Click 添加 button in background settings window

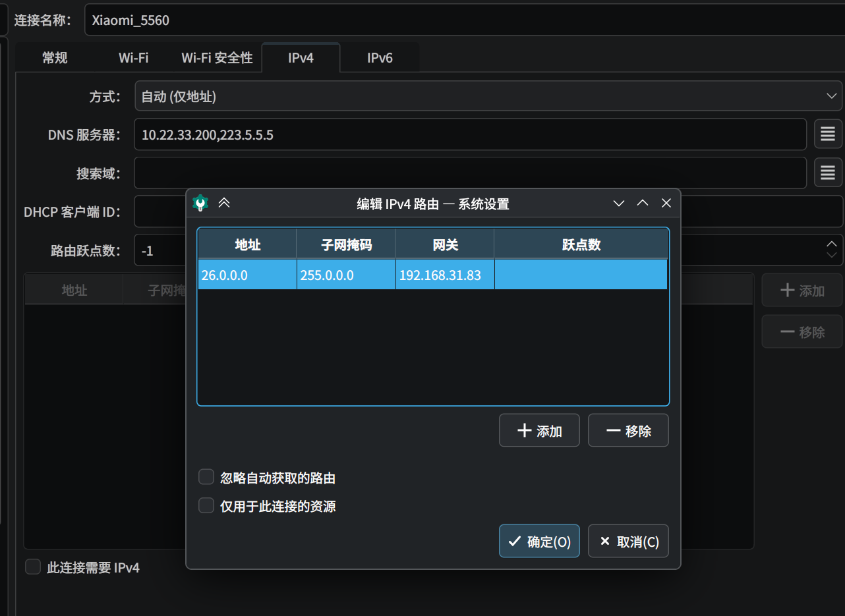tap(802, 291)
